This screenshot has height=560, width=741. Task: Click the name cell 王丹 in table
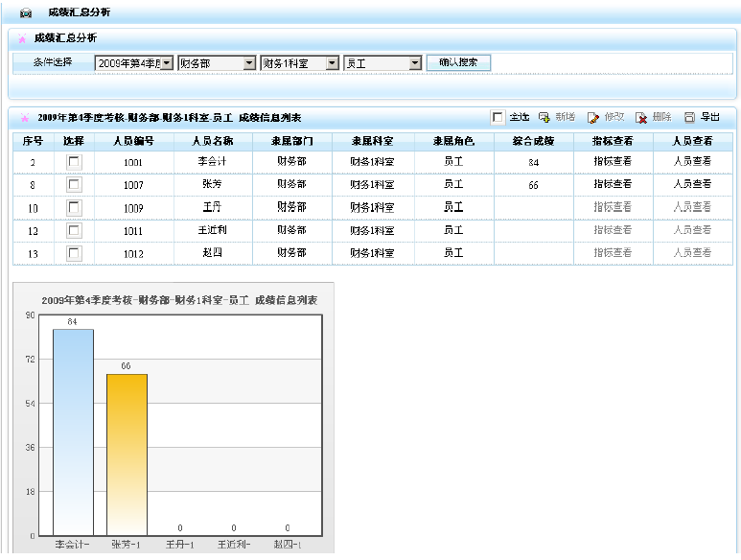coord(212,207)
